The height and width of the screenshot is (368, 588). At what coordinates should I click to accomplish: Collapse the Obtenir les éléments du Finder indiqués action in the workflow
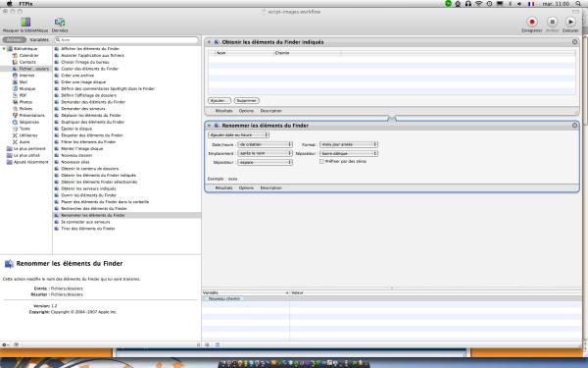[x=209, y=42]
